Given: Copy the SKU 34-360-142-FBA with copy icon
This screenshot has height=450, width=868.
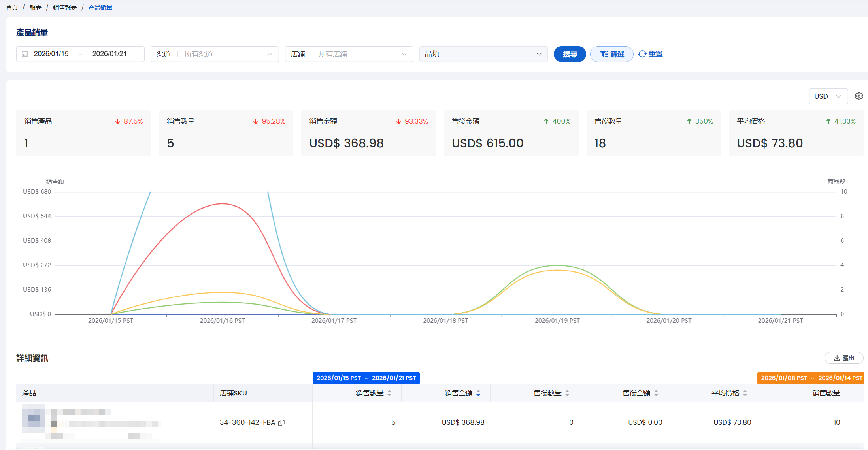Looking at the screenshot, I should [x=281, y=422].
